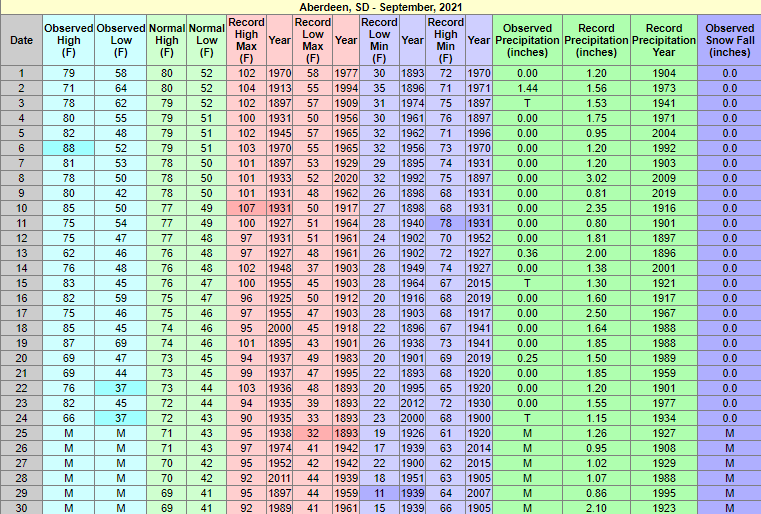Click the observed low 69 on date 19

(121, 344)
